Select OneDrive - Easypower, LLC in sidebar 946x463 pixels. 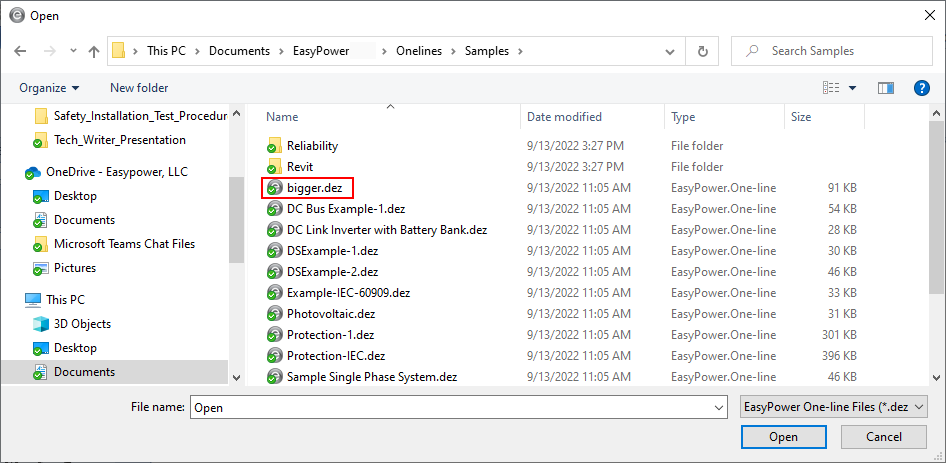pos(116,172)
